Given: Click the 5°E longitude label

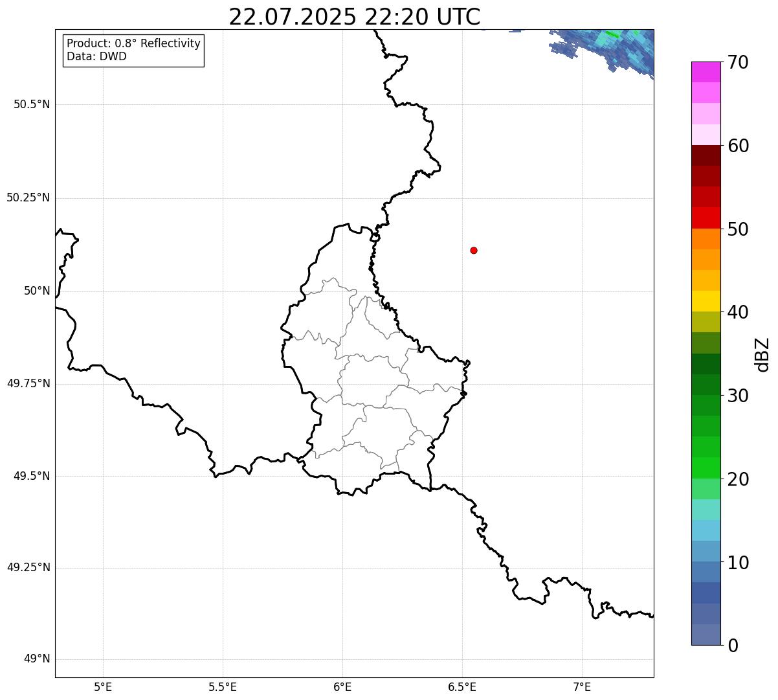Looking at the screenshot, I should pos(103,687).
